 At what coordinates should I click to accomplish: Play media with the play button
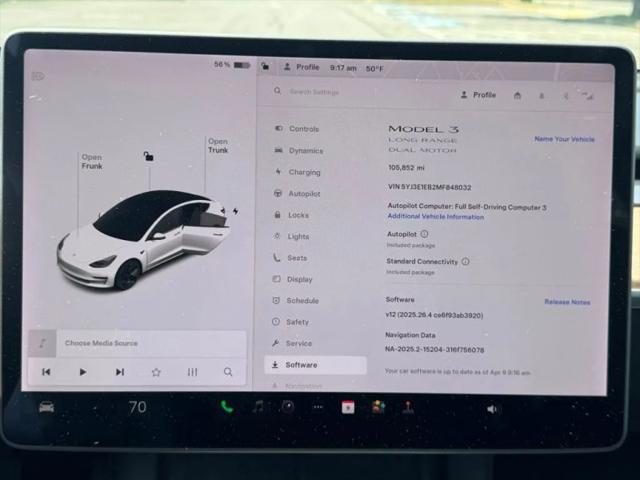click(x=82, y=372)
